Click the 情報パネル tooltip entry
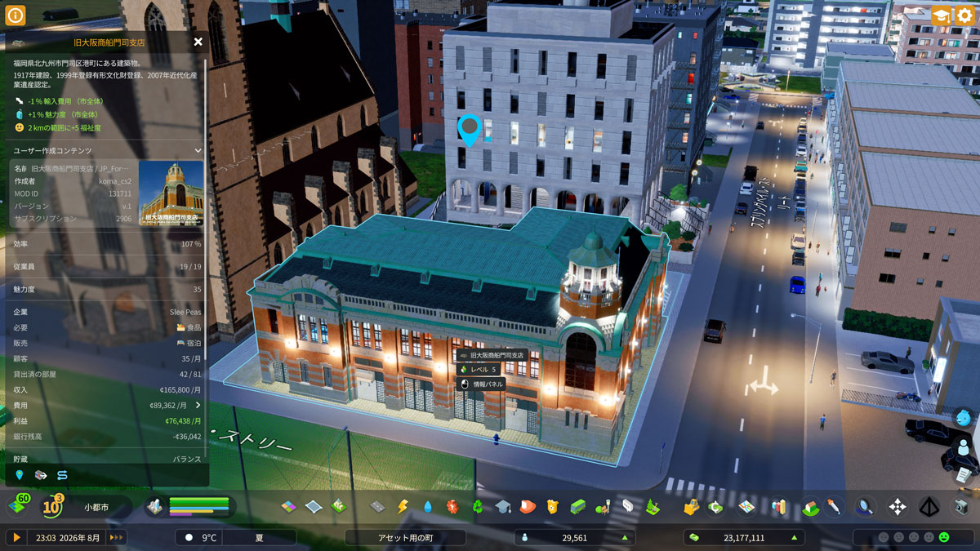 [x=480, y=384]
